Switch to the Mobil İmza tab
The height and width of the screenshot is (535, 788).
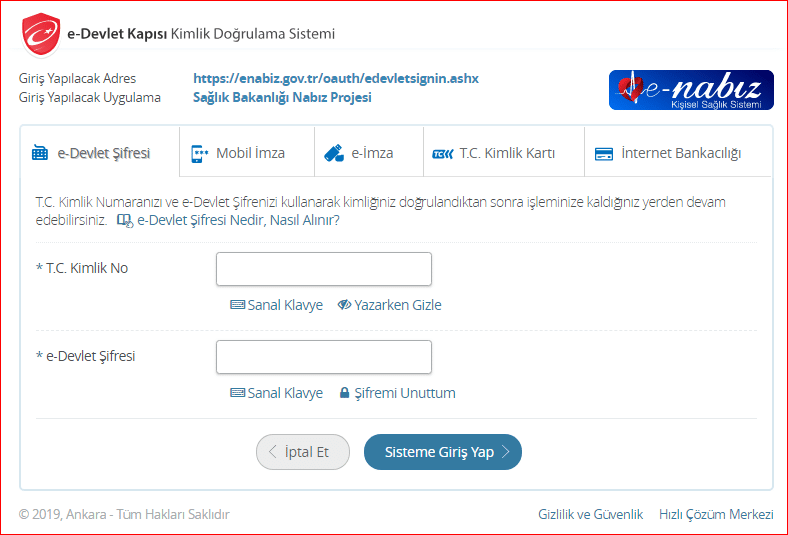[247, 152]
